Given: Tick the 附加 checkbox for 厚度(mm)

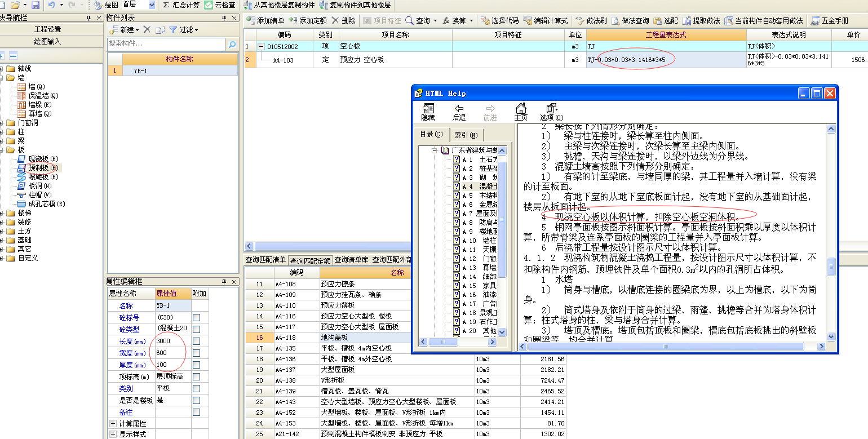Looking at the screenshot, I should coord(196,365).
